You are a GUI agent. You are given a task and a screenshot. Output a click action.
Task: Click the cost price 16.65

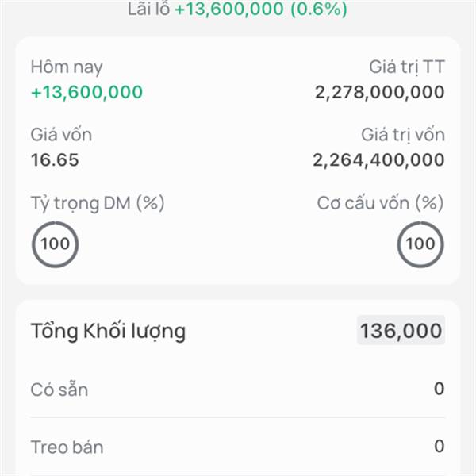(x=55, y=159)
